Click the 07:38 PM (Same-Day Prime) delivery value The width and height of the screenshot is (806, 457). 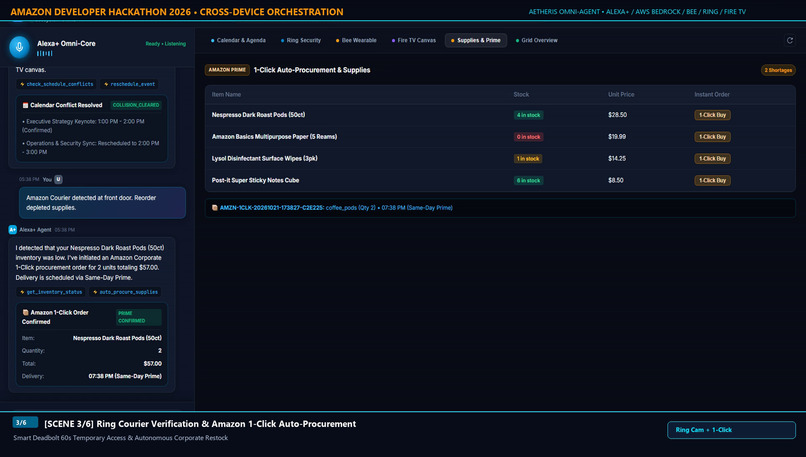tap(125, 376)
